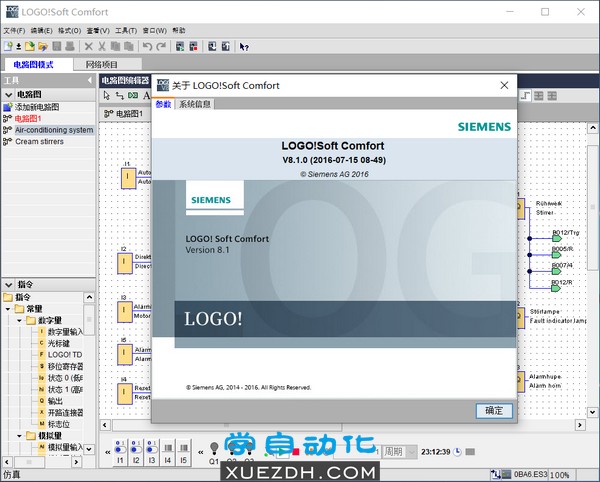
Task: Select the 开路连接器 instruction item
Action: point(65,412)
